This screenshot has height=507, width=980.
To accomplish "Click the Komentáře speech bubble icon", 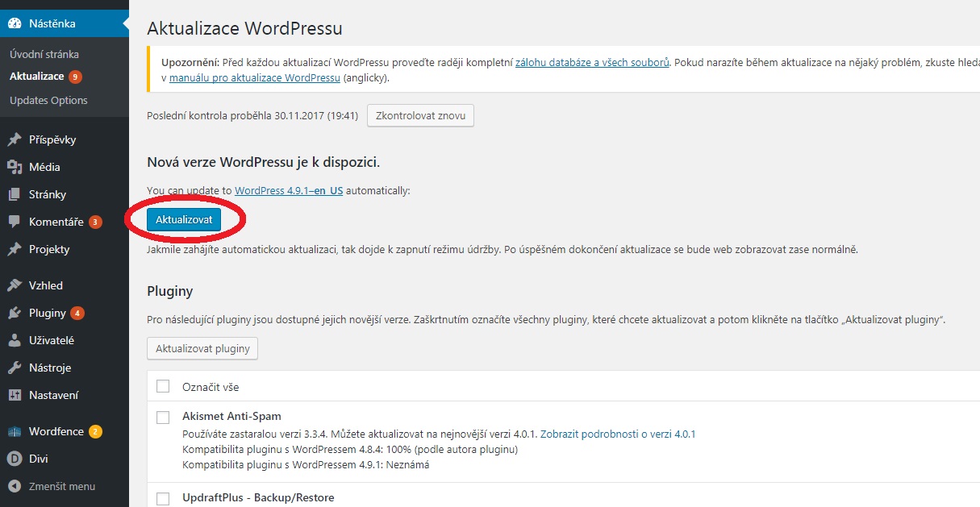I will (x=15, y=222).
